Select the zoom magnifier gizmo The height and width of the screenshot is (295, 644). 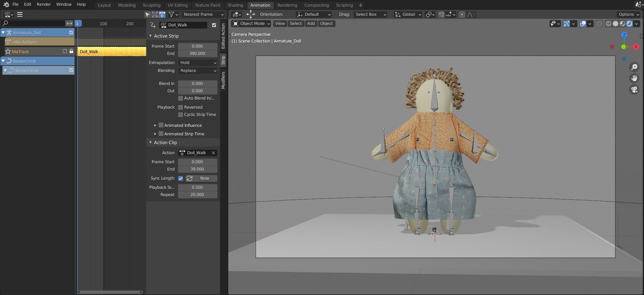[x=634, y=67]
